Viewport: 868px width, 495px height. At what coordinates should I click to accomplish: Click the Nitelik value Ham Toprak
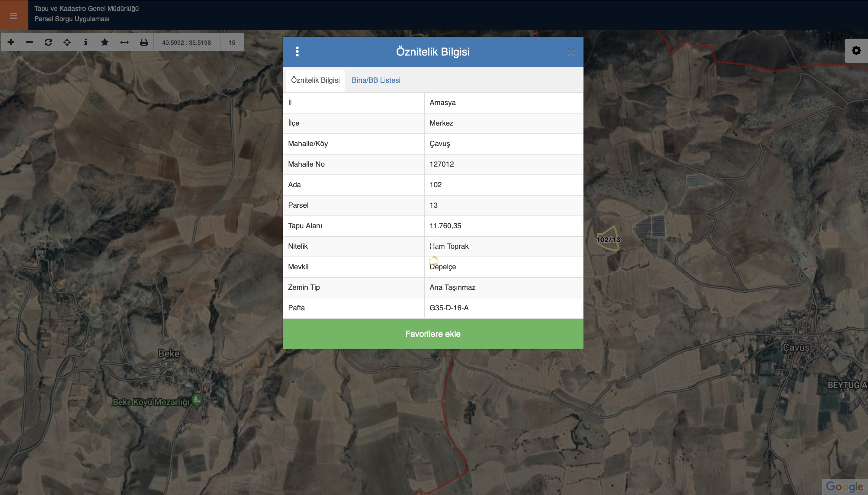449,246
